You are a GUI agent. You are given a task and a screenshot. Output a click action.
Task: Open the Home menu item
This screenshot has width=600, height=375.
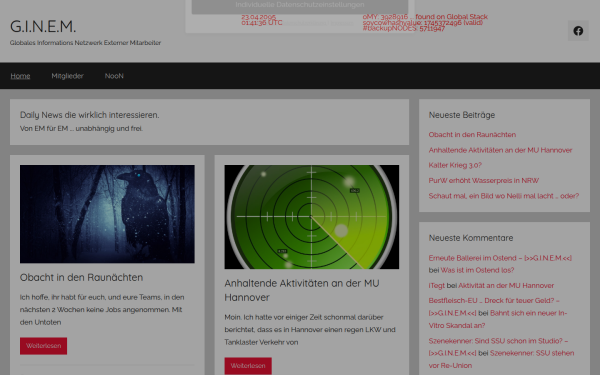click(x=20, y=76)
